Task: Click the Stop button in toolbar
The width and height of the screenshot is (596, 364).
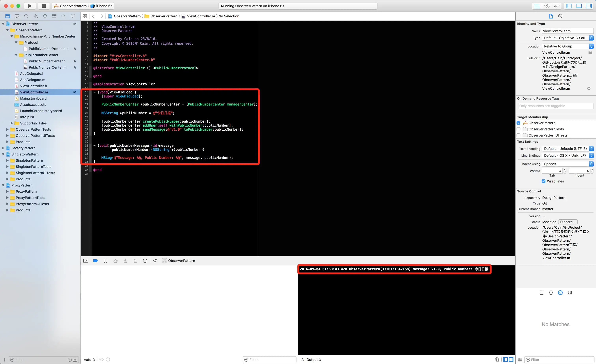Action: [x=44, y=6]
